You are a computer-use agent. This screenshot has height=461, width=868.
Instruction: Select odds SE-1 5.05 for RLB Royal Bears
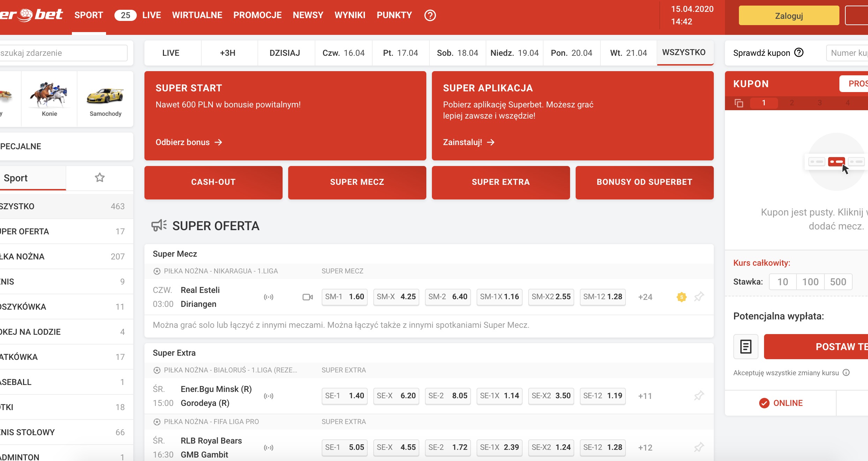click(344, 447)
